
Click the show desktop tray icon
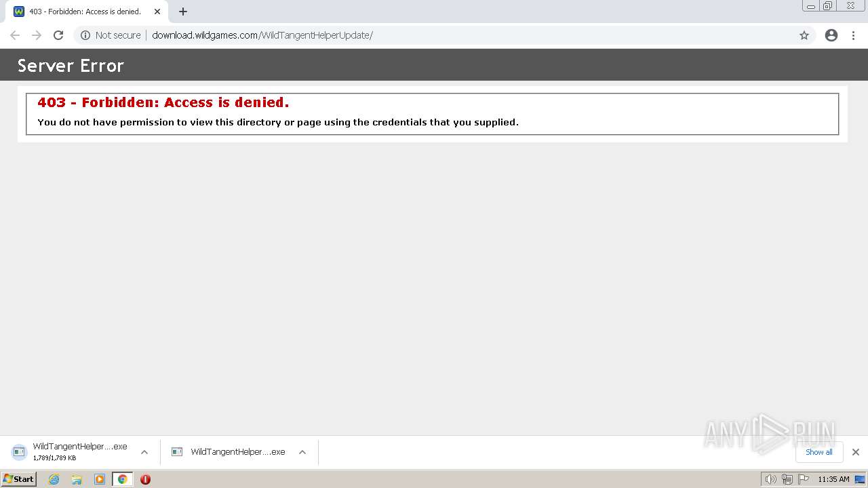click(x=860, y=479)
